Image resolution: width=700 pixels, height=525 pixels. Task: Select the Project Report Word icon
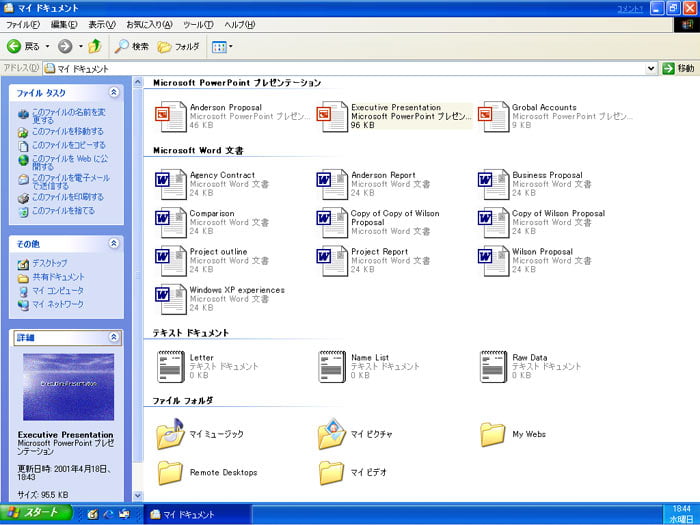click(x=332, y=261)
